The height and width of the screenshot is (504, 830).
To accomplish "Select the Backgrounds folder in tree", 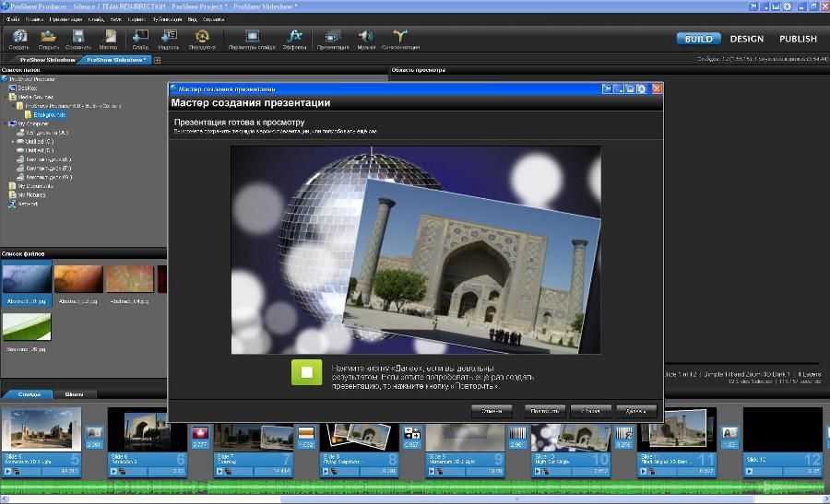I will click(49, 115).
